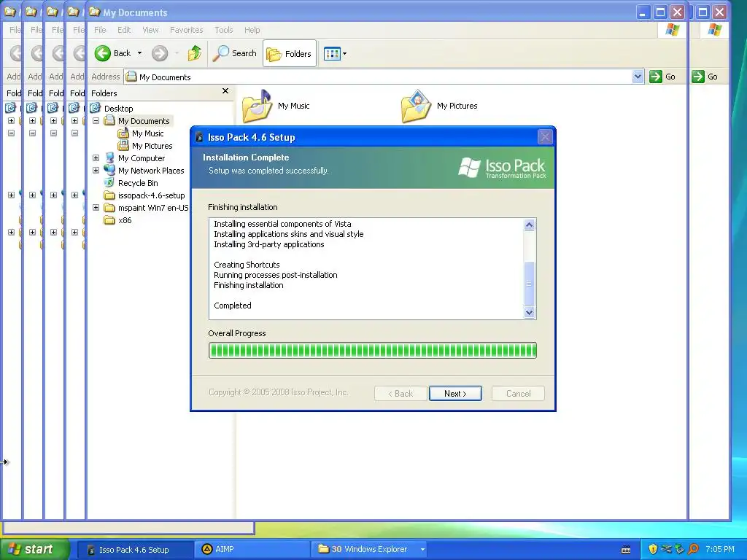Switch to Isso Pack 4.6 Setup taskbar button
Screen dimensions: 747x560
click(x=135, y=550)
